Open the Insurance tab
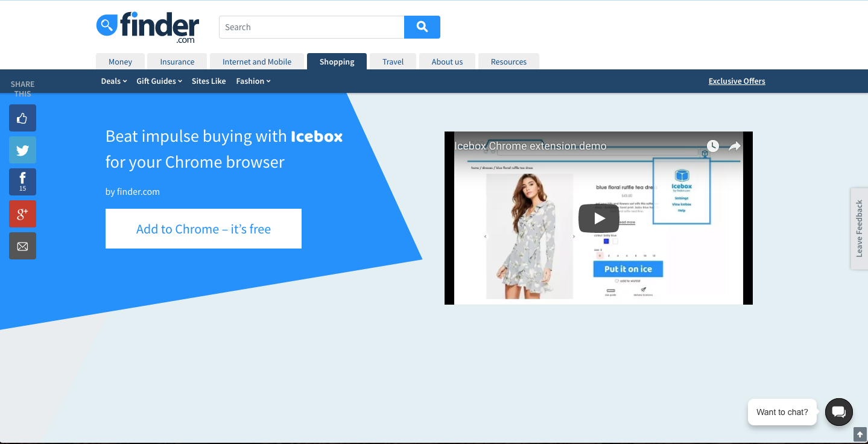The height and width of the screenshot is (444, 868). [x=177, y=62]
